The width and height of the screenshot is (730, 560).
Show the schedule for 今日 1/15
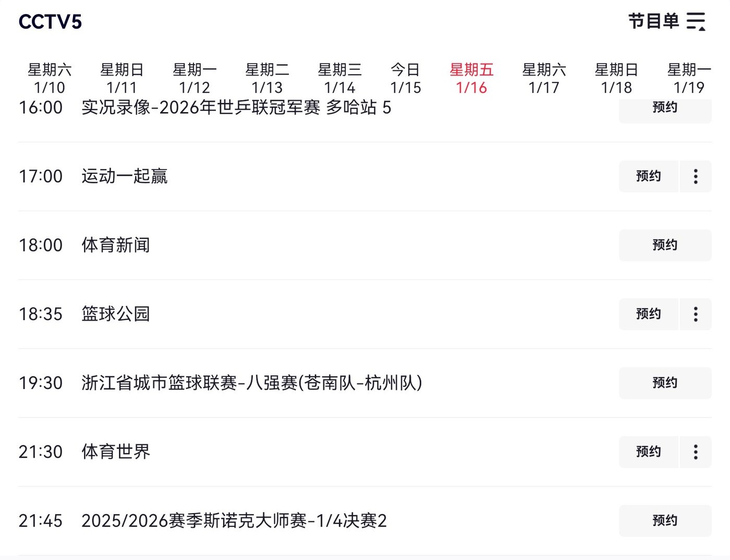click(406, 78)
